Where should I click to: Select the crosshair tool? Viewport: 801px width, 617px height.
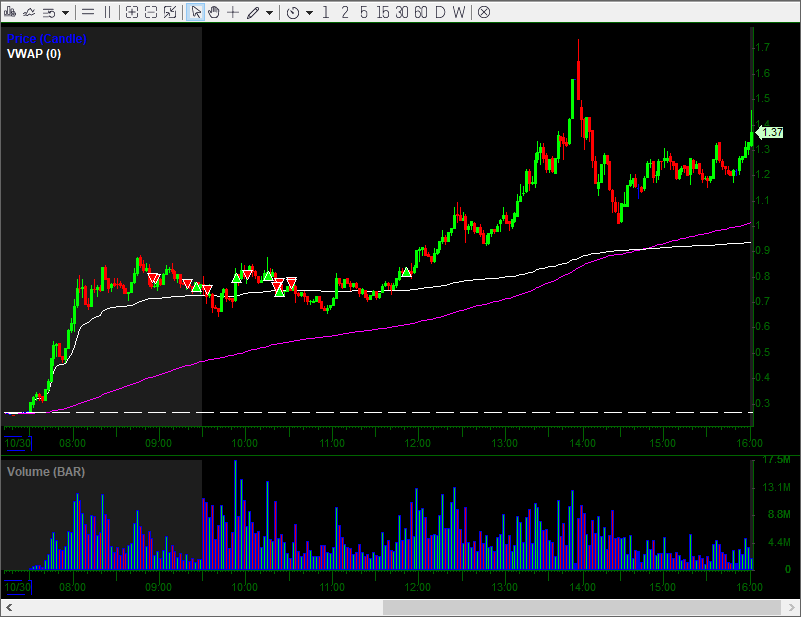tap(232, 12)
